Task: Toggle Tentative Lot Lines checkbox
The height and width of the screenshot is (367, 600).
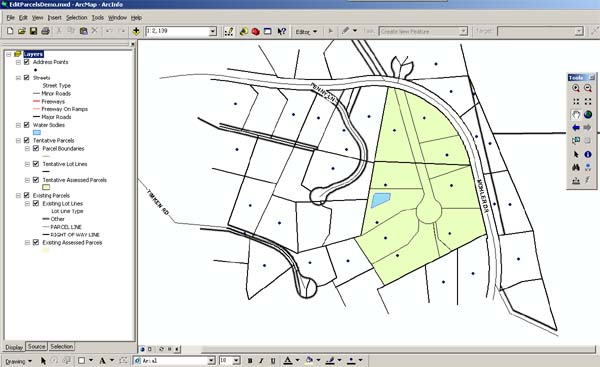Action: (x=36, y=164)
